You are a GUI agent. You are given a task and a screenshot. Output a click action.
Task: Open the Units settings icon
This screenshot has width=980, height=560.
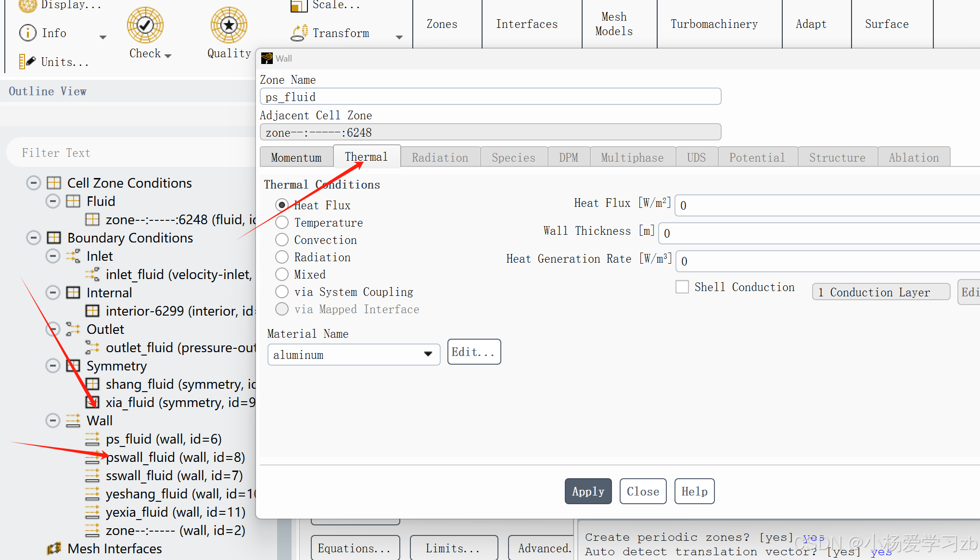(27, 62)
